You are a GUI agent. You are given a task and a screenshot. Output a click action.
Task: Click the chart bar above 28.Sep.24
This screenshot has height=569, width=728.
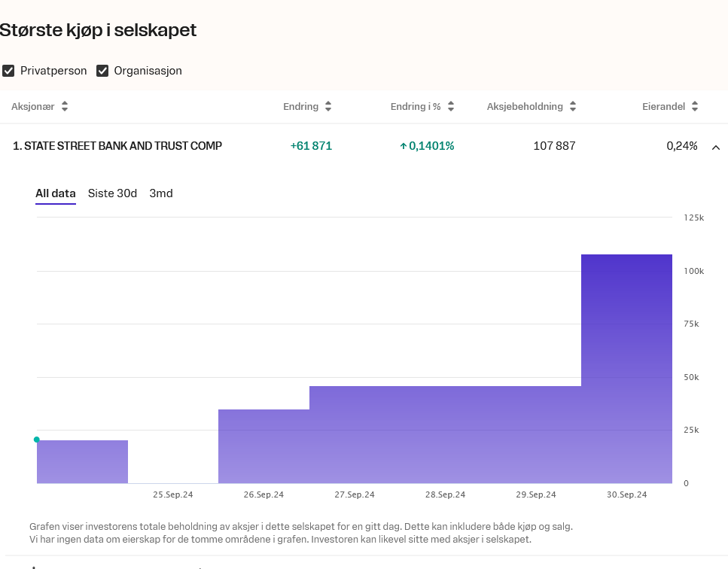(445, 435)
